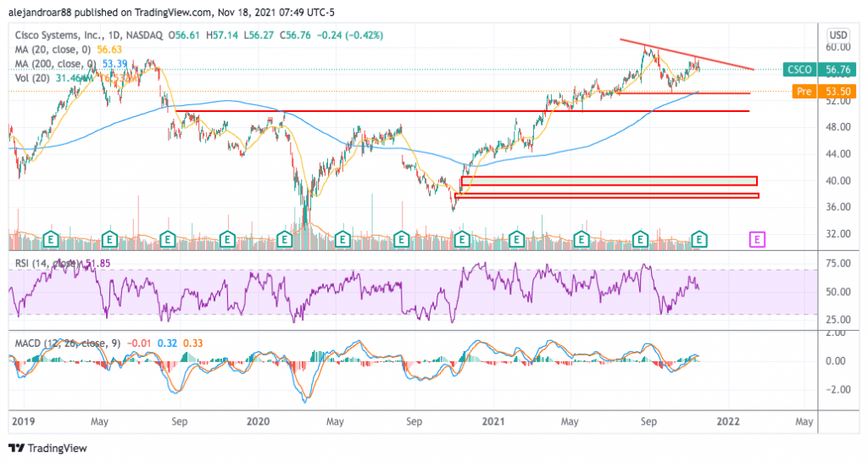Click the MACD value 0.32
The width and height of the screenshot is (868, 463).
tap(167, 343)
